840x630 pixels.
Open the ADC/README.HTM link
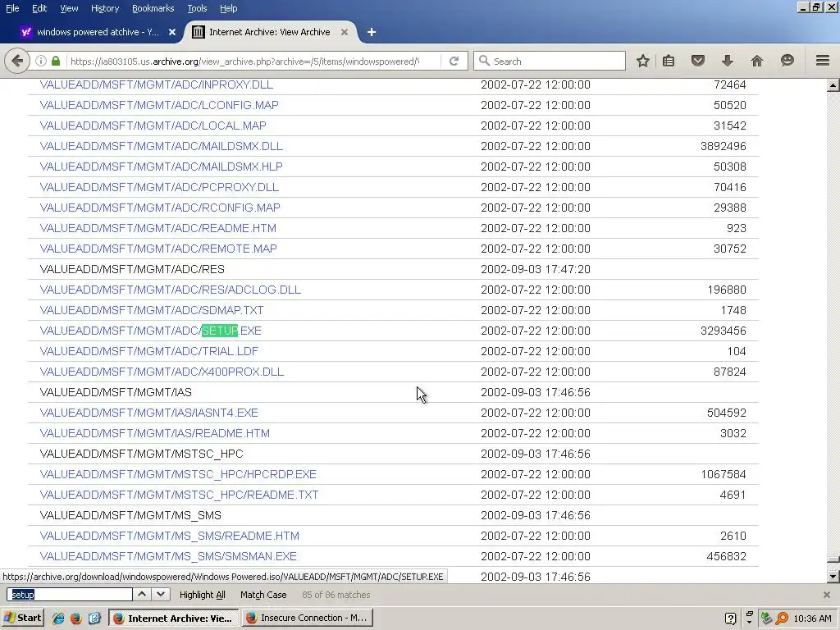(x=158, y=228)
